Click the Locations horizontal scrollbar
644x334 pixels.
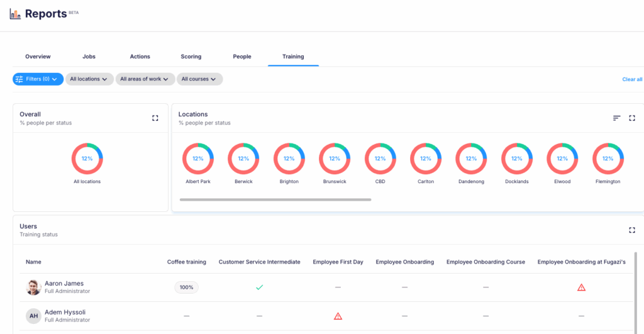coord(275,200)
